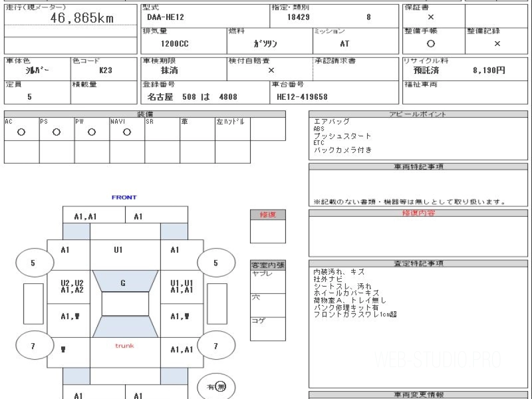This screenshot has height=399, width=532.
Task: Click the mileage reading 46,865km
Action: pos(82,18)
